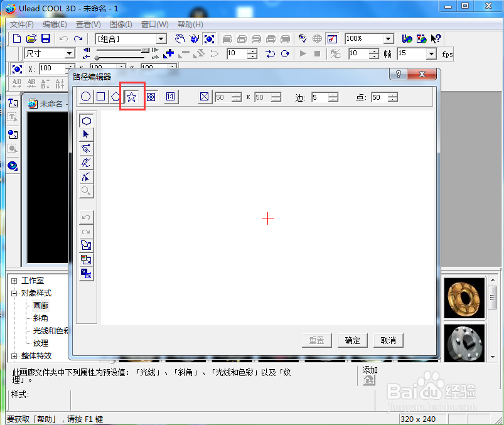Open the 文件(F) menu

[22, 24]
